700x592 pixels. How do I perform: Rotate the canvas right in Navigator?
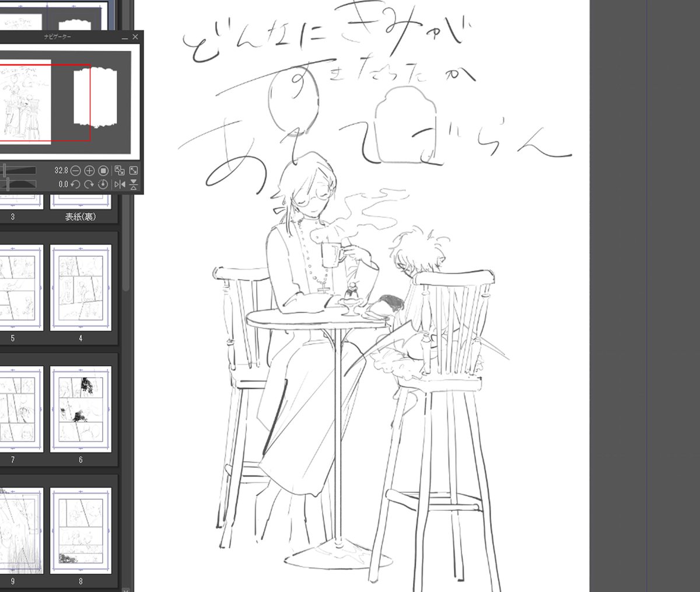point(89,184)
